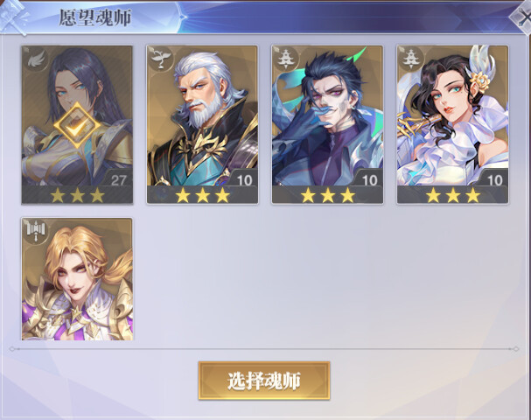Viewport: 531px width, 420px height.
Task: Close the 愿望魂师 panel with the X
Action: click(522, 17)
